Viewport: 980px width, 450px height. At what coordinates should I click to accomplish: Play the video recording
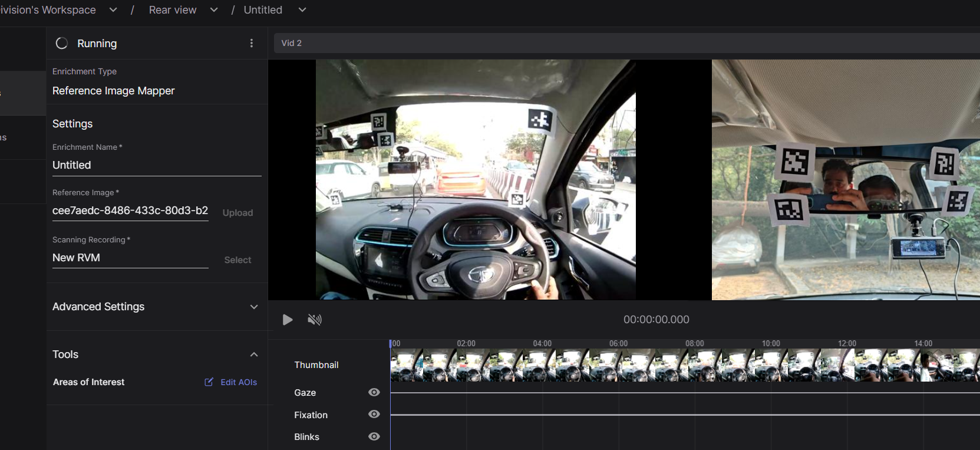coord(288,320)
